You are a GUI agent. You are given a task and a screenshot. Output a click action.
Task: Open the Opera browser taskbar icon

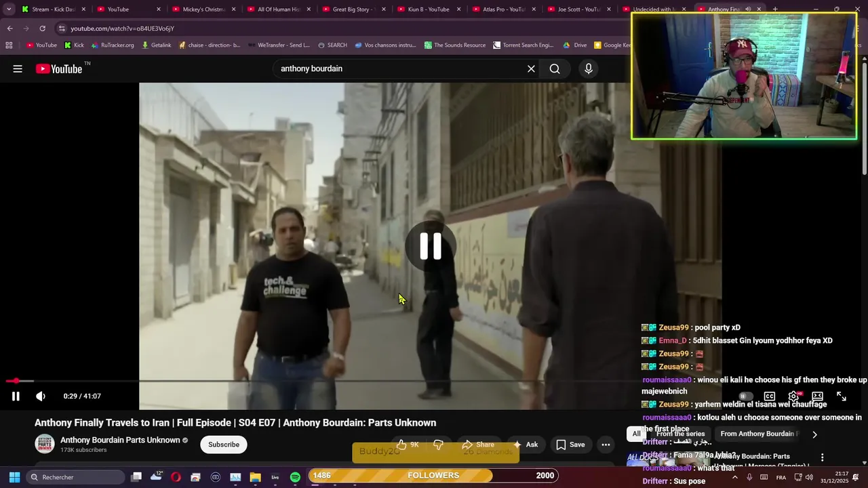(x=176, y=477)
